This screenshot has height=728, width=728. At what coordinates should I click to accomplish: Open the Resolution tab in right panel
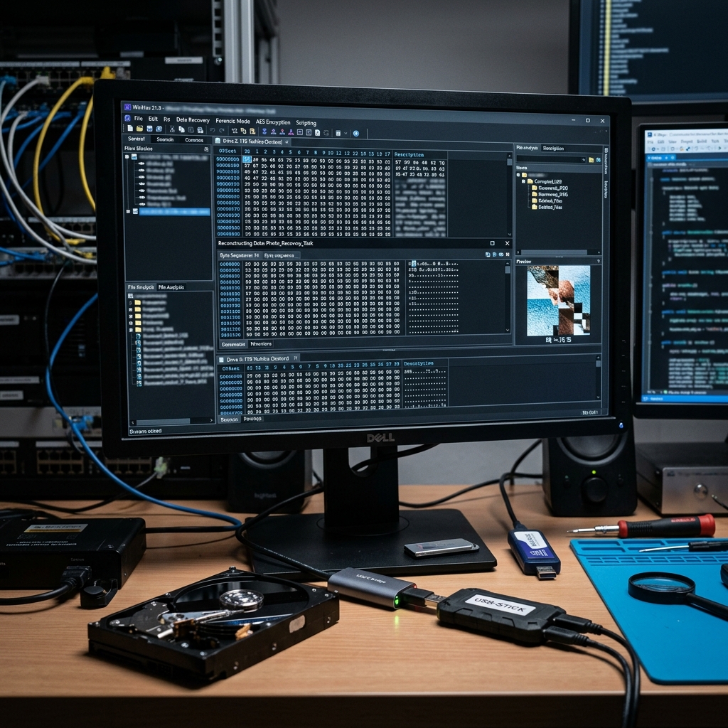coord(553,148)
